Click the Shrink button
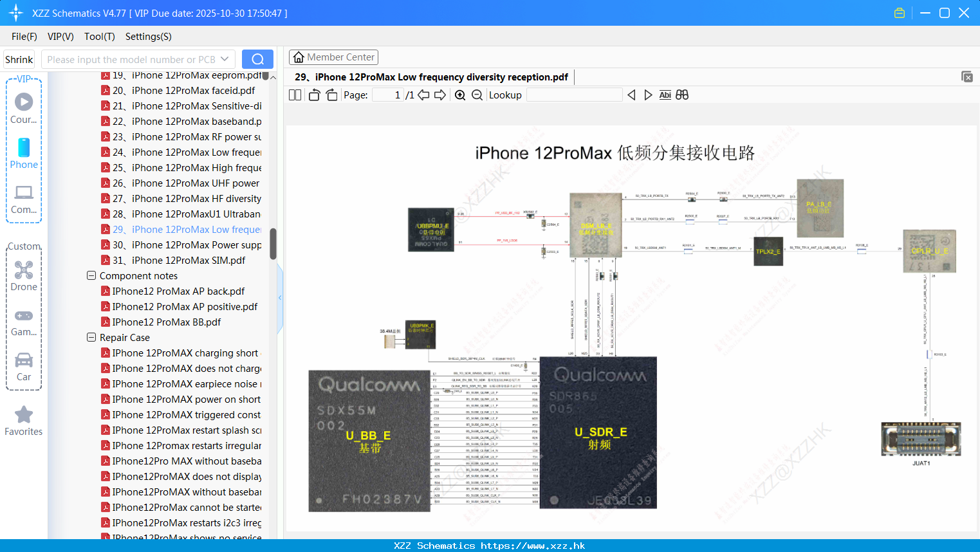This screenshot has height=552, width=980. [x=19, y=59]
